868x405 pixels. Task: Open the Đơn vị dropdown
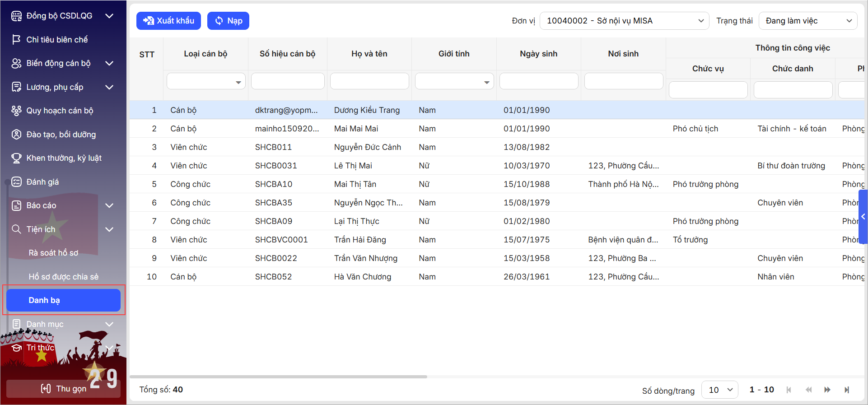(x=624, y=21)
